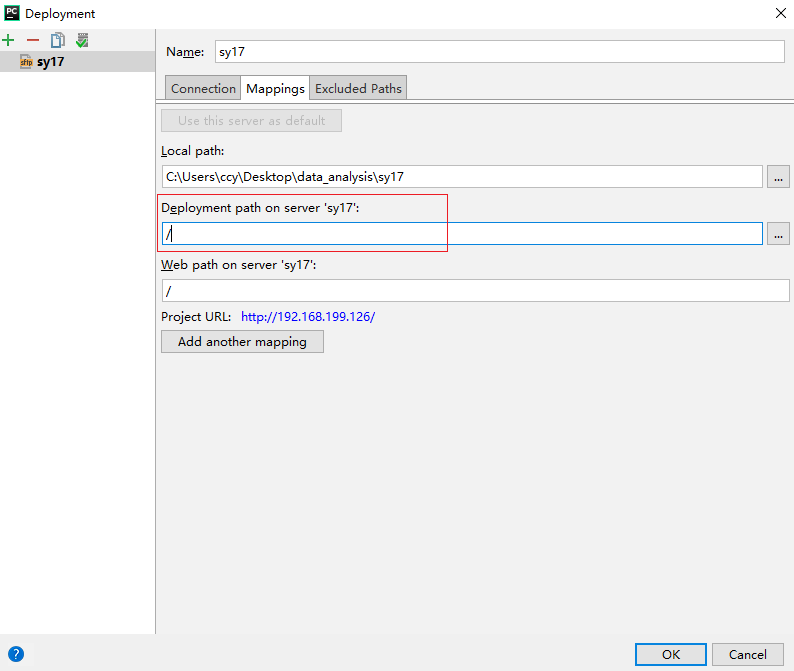Image resolution: width=794 pixels, height=671 pixels.
Task: Open the Excluded Paths tab
Action: pyautogui.click(x=358, y=88)
